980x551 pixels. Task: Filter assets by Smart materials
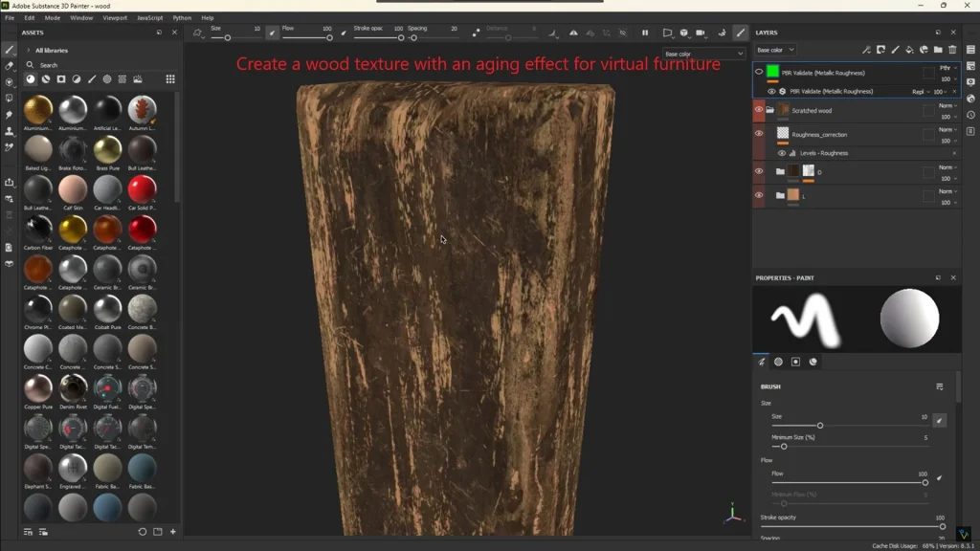click(x=46, y=79)
